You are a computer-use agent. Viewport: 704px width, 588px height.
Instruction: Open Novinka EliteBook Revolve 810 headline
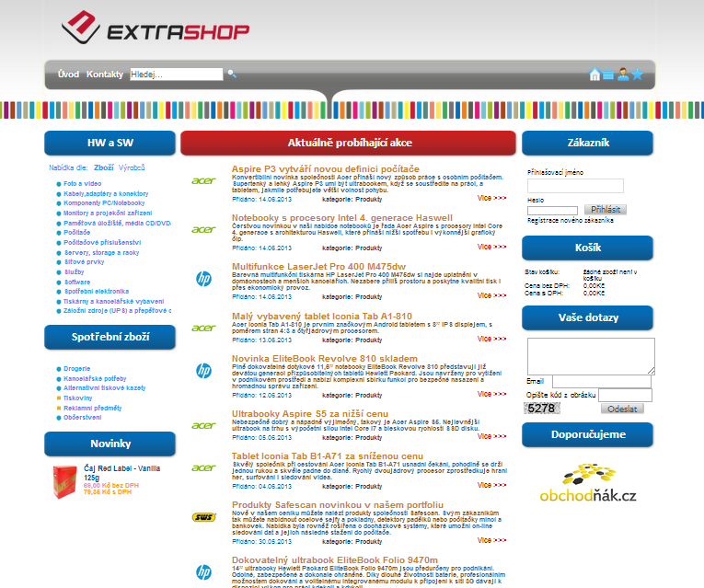coord(325,359)
